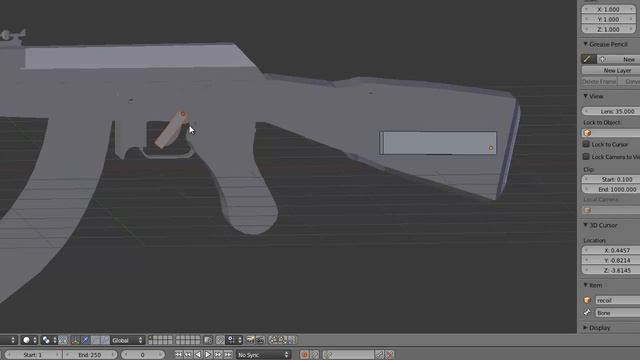Click the grease pencil cursor placement icon

coord(602,59)
